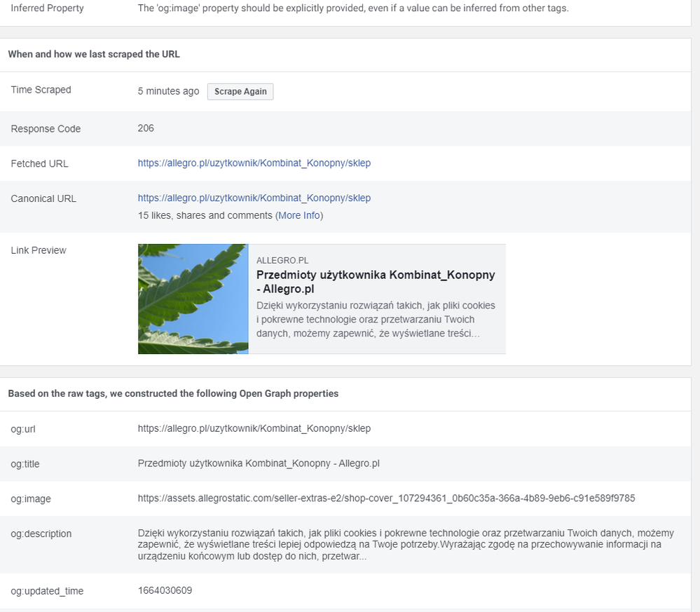Click the 'Canonical URL' label
Screen dimensions: 700x612
point(43,198)
